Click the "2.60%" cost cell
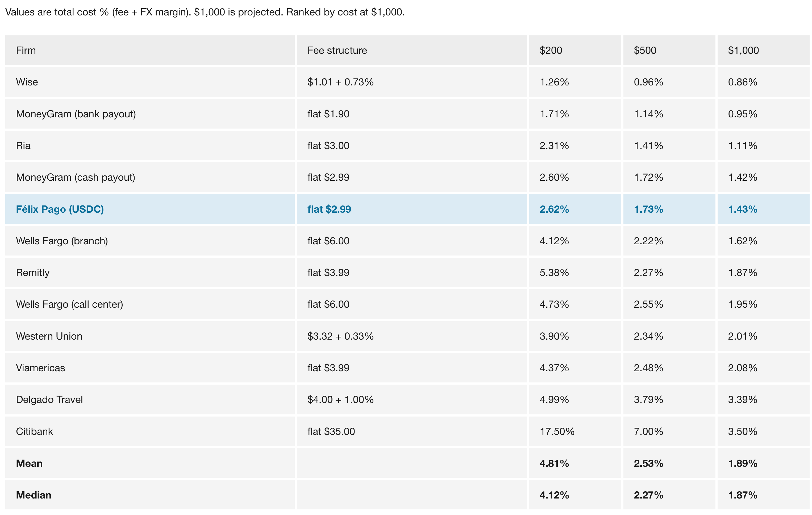Viewport: 812px width, 515px height. point(575,177)
